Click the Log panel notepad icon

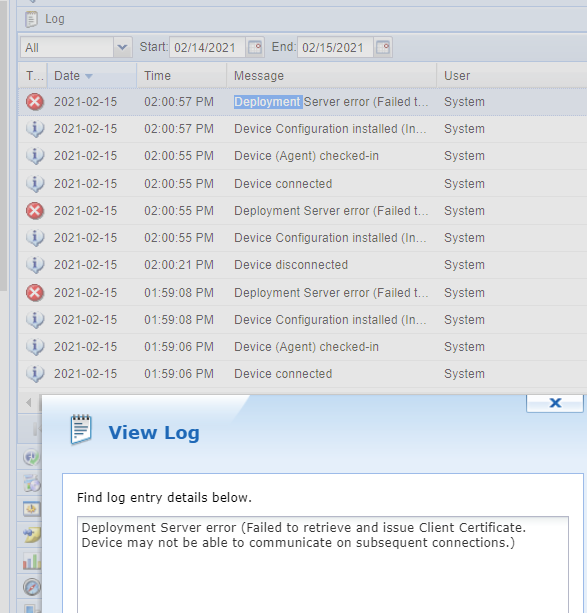(x=31, y=19)
